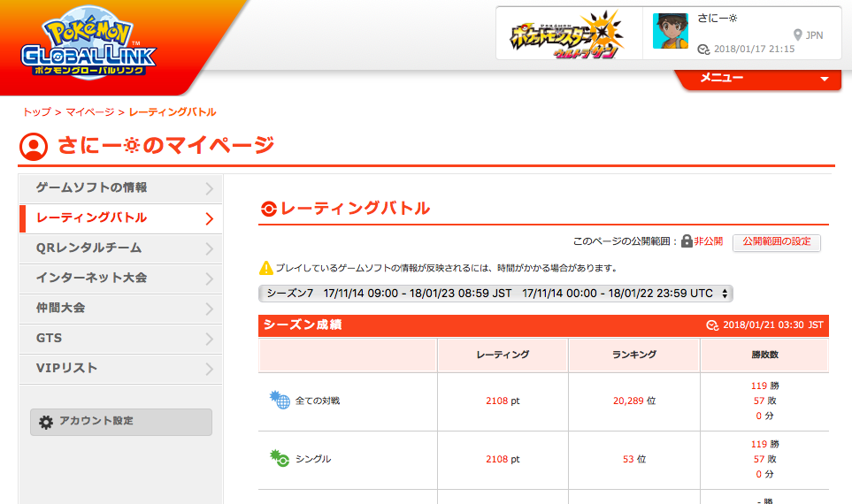852x504 pixels.
Task: Open GTS sidebar item
Action: [120, 339]
